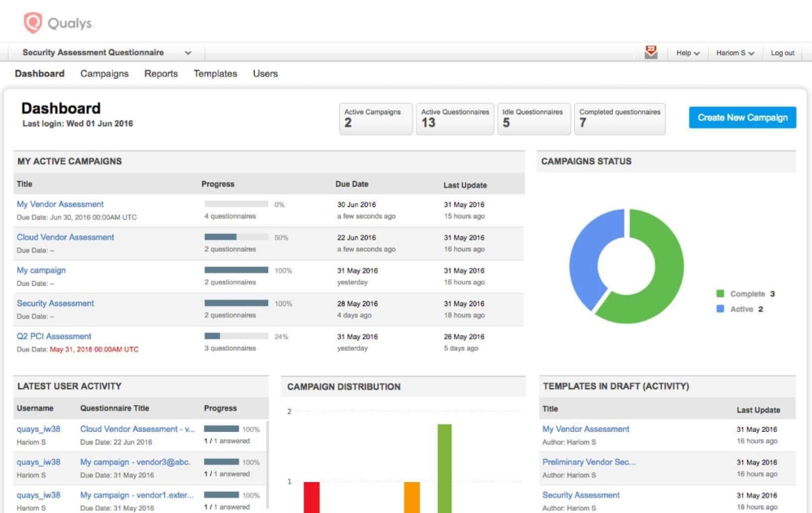Click the '22 Jun 2016' due date cell
Image resolution: width=812 pixels, height=513 pixels.
click(356, 238)
